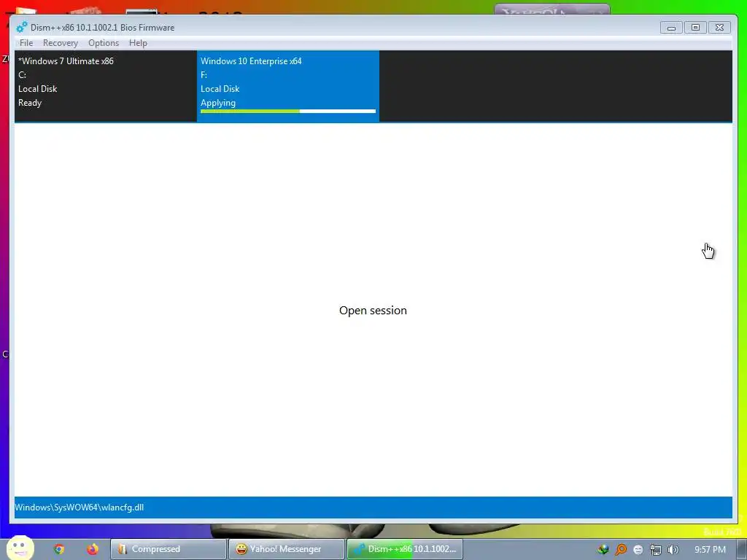The width and height of the screenshot is (747, 560).
Task: Click the Dism++ taskbar button
Action: (x=405, y=549)
